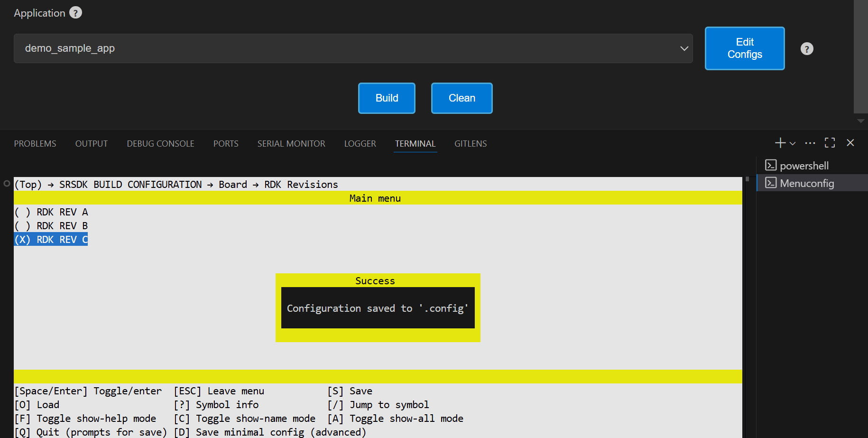Click the scroll down arrow of top panel
The height and width of the screenshot is (438, 868).
[x=860, y=121]
